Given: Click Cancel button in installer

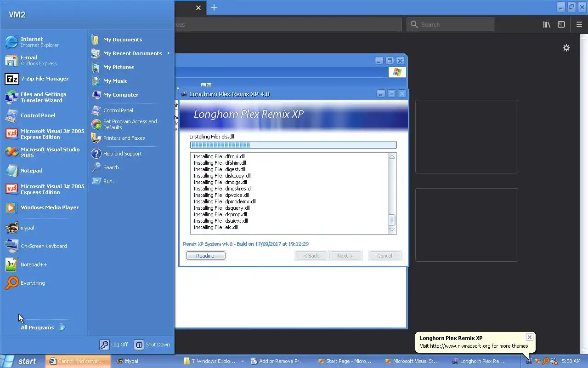Looking at the screenshot, I should click(x=385, y=256).
